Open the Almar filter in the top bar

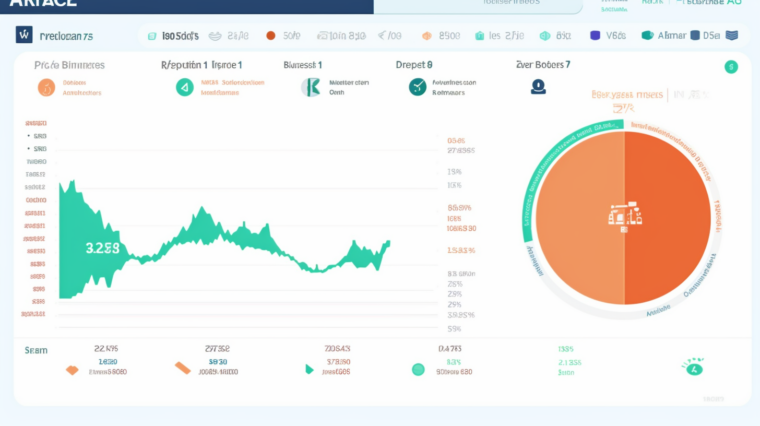(x=665, y=36)
